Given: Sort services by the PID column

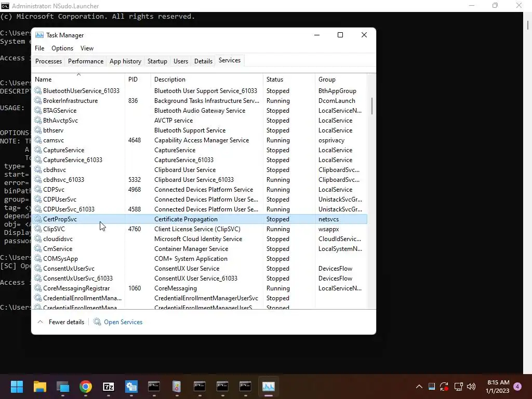Looking at the screenshot, I should coord(138,79).
